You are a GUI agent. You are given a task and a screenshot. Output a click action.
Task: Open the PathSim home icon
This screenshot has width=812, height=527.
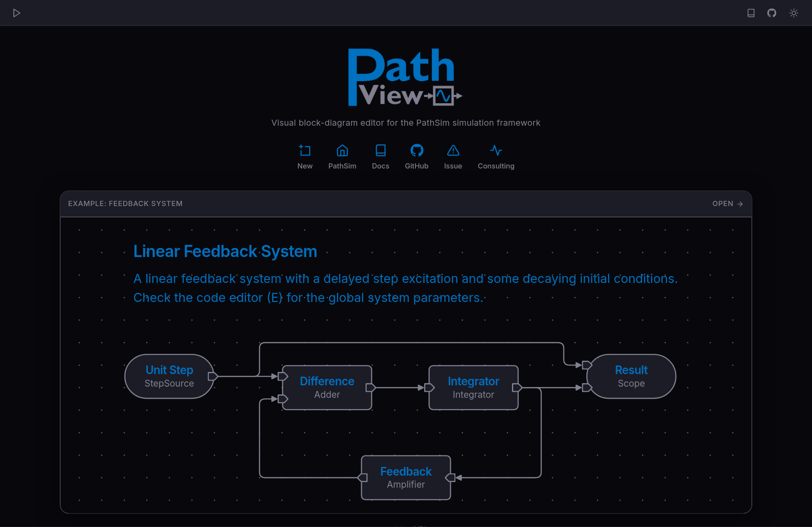342,150
